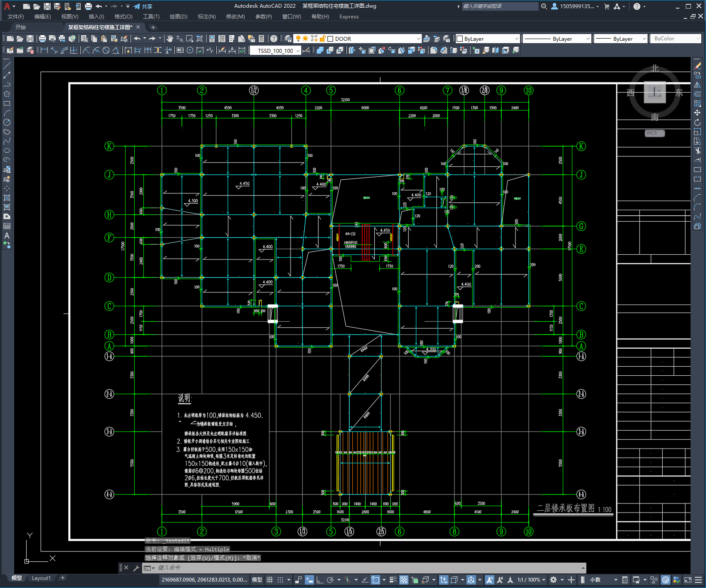This screenshot has height=588, width=706.
Task: Toggle drawing grid display in status bar
Action: [270, 580]
